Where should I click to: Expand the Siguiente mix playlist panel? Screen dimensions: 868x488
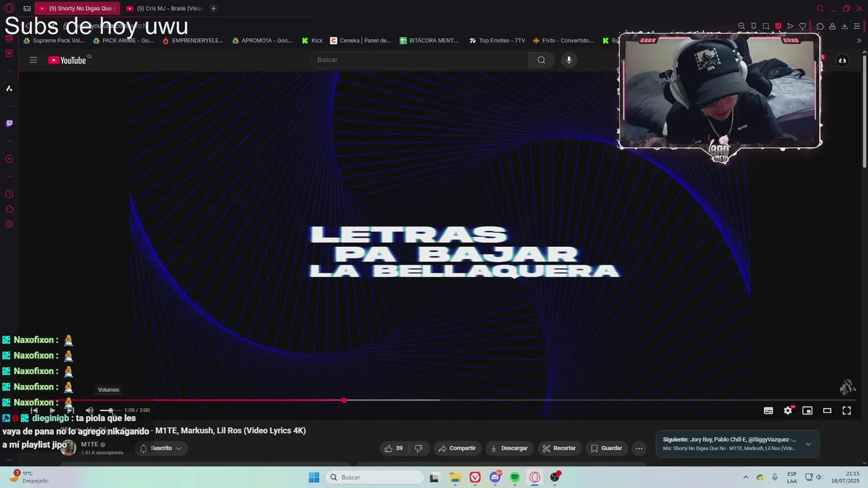coord(808,444)
